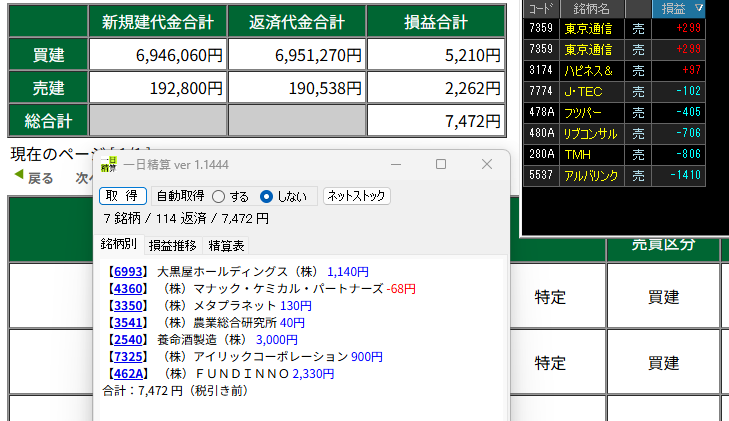729x421 pixels.
Task: Open the 精算表 tab
Action: (225, 245)
